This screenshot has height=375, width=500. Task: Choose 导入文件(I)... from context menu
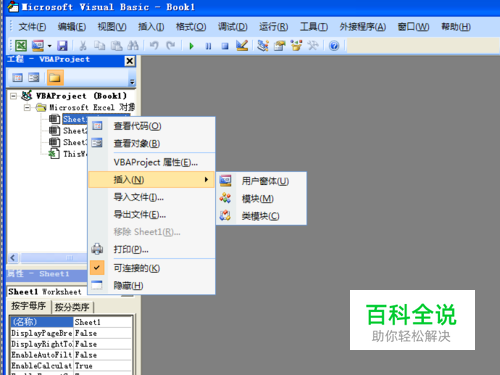[152, 197]
